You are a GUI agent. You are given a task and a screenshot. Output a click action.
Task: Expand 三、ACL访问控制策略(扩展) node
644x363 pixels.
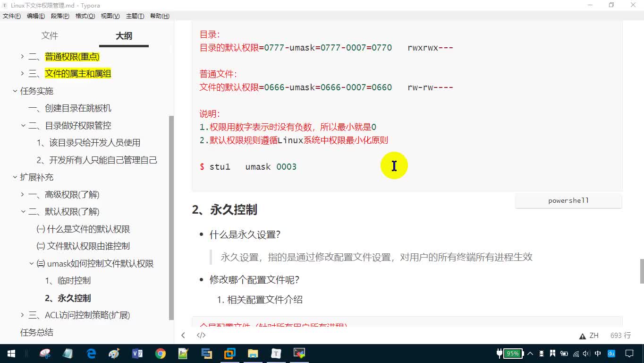point(22,315)
